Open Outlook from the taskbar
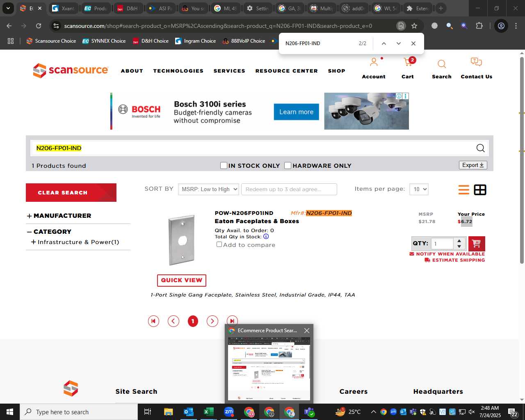 coord(188,412)
